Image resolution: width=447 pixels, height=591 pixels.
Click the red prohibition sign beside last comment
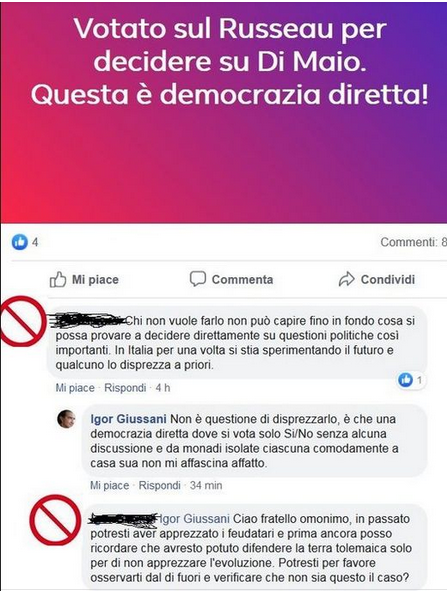coord(55,520)
